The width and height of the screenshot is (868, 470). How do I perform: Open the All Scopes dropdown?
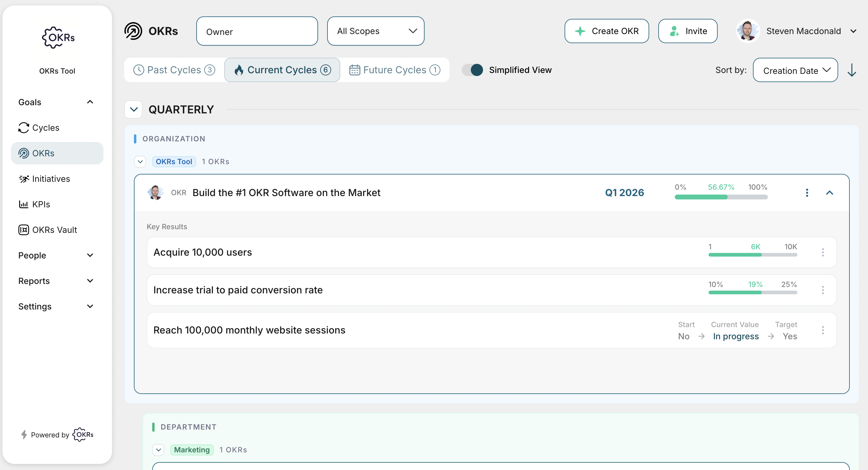tap(375, 31)
